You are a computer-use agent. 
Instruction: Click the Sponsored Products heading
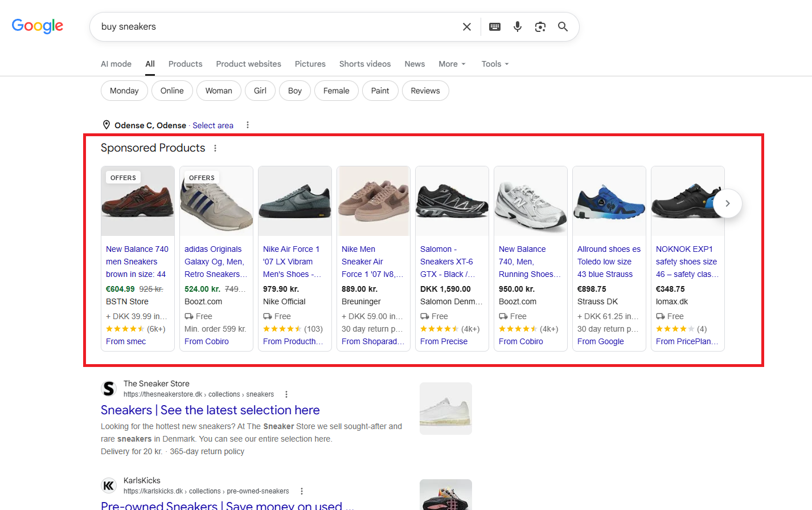click(x=153, y=148)
